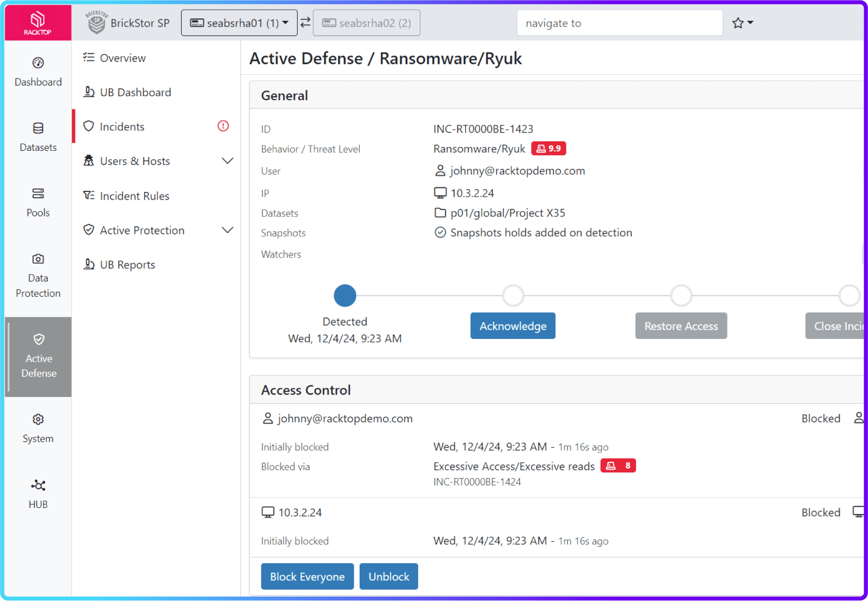The image size is (868, 601).
Task: Click Blocked status for johnny@racktopdemo.com
Action: tap(821, 418)
